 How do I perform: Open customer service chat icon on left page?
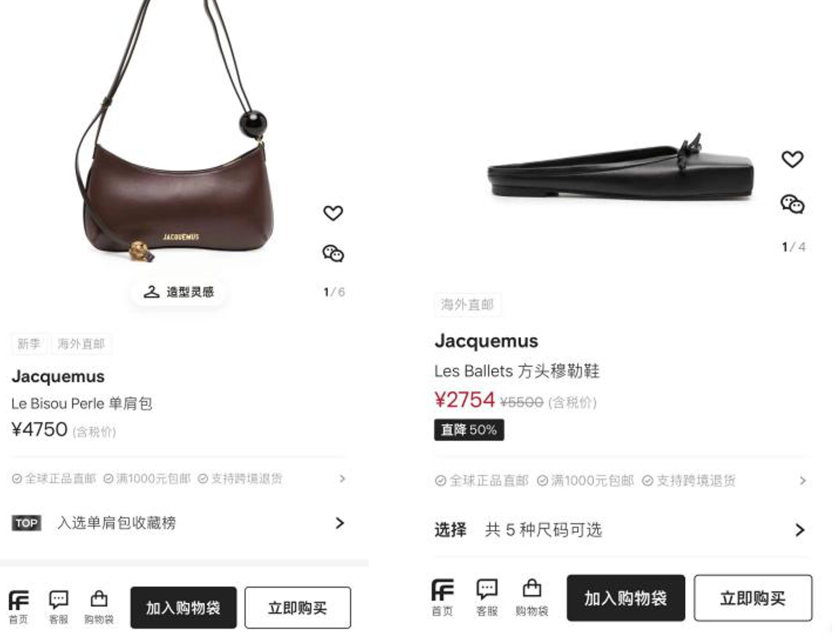[58, 607]
